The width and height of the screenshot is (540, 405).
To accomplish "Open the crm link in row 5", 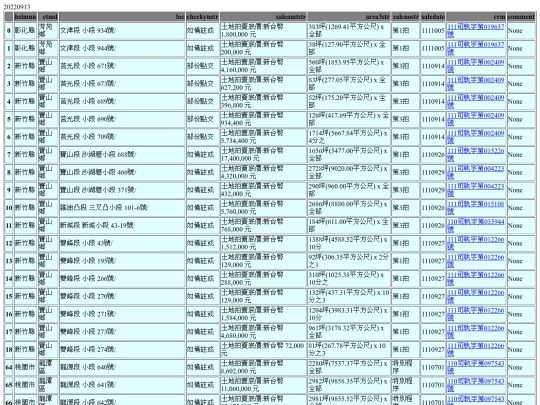I will (476, 119).
